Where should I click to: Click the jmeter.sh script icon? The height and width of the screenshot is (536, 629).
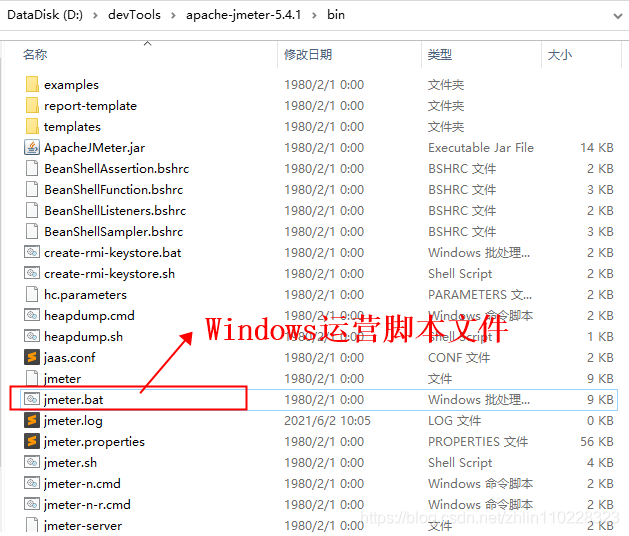32,462
